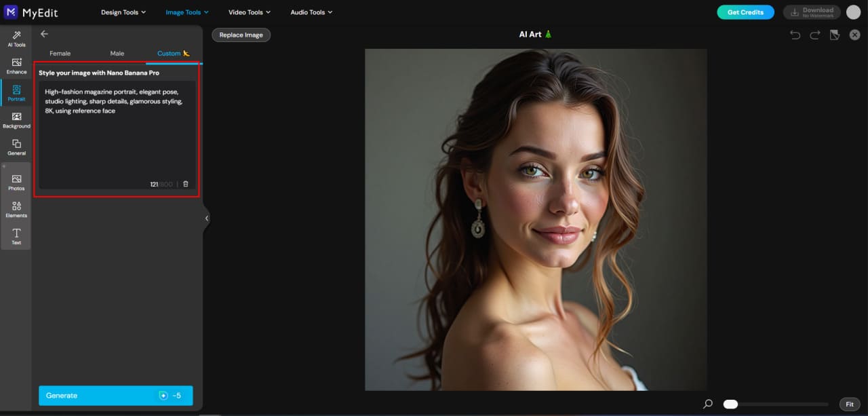This screenshot has width=868, height=416.
Task: Click the Generate button
Action: coord(115,396)
